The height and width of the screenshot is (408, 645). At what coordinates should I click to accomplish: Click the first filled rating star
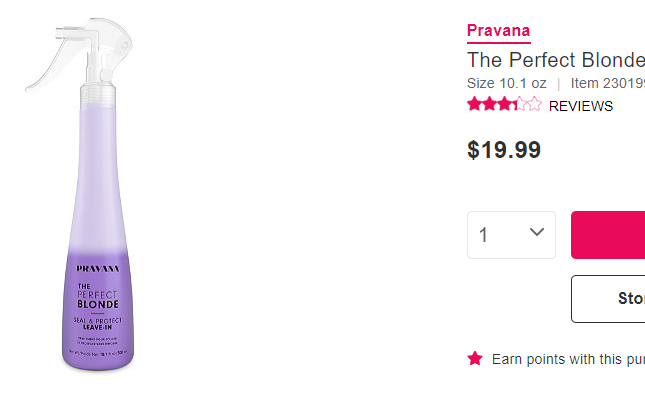tap(474, 104)
